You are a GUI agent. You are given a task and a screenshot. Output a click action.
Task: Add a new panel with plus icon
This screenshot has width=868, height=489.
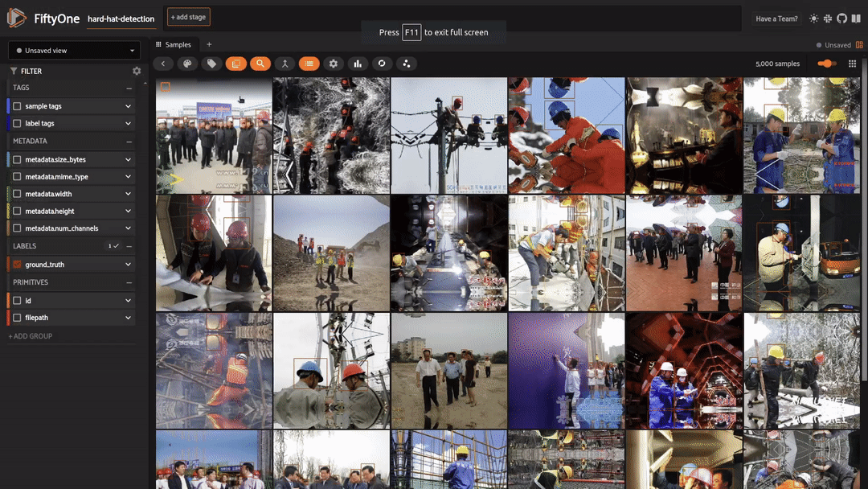(209, 44)
